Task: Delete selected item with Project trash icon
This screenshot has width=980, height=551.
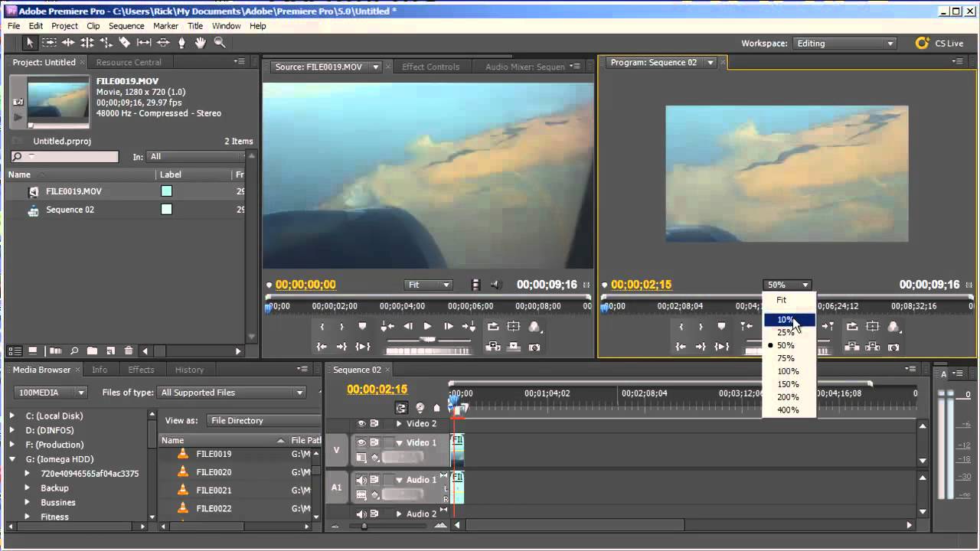Action: 129,351
